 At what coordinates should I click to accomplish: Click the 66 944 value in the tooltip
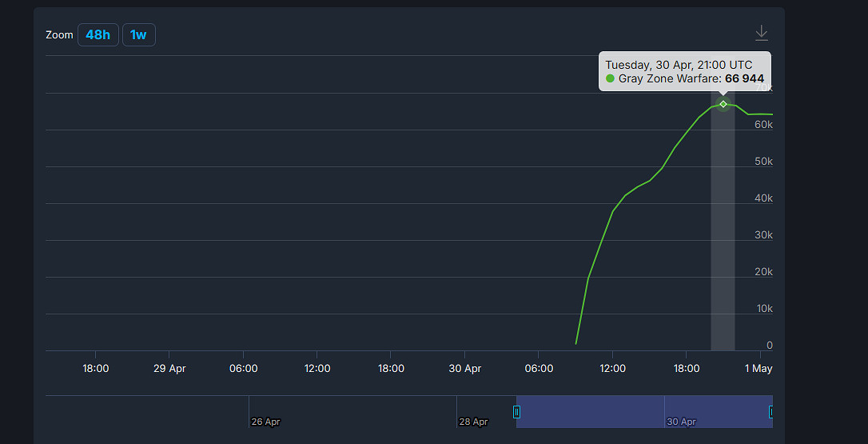coord(744,78)
